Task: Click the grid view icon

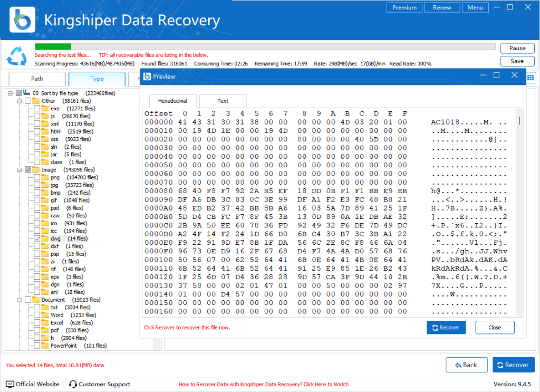Action: (x=531, y=78)
